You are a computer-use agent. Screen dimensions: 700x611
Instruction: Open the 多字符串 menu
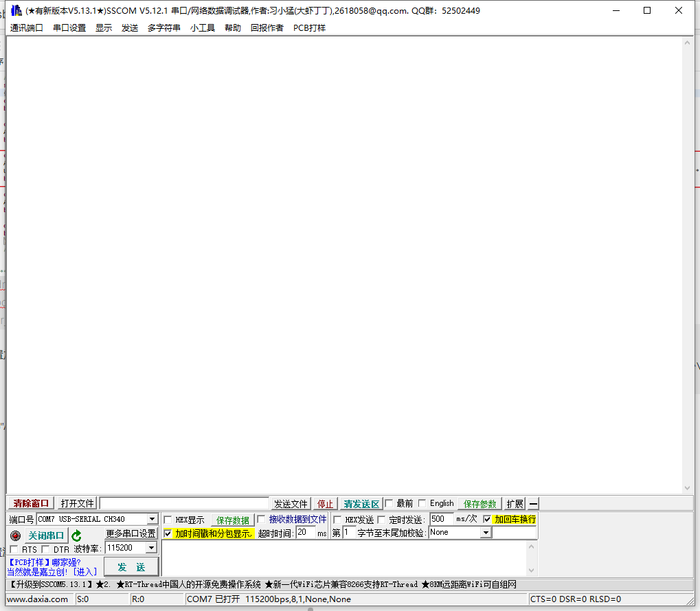tap(163, 28)
